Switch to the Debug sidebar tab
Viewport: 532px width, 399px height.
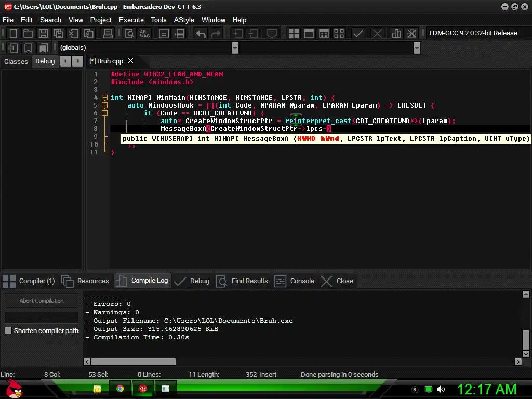(45, 61)
